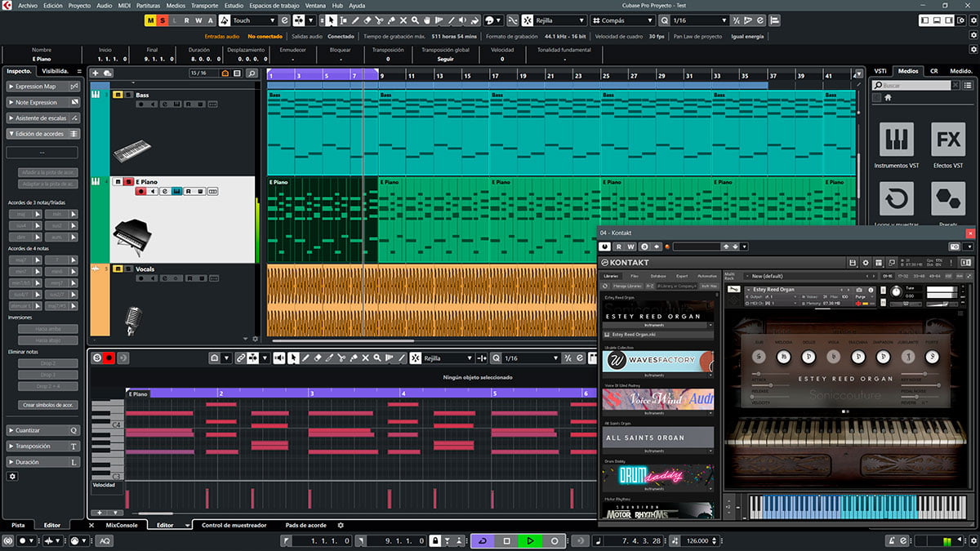Image resolution: width=980 pixels, height=551 pixels.
Task: Collapse the Edición de acordes section
Action: click(x=43, y=133)
